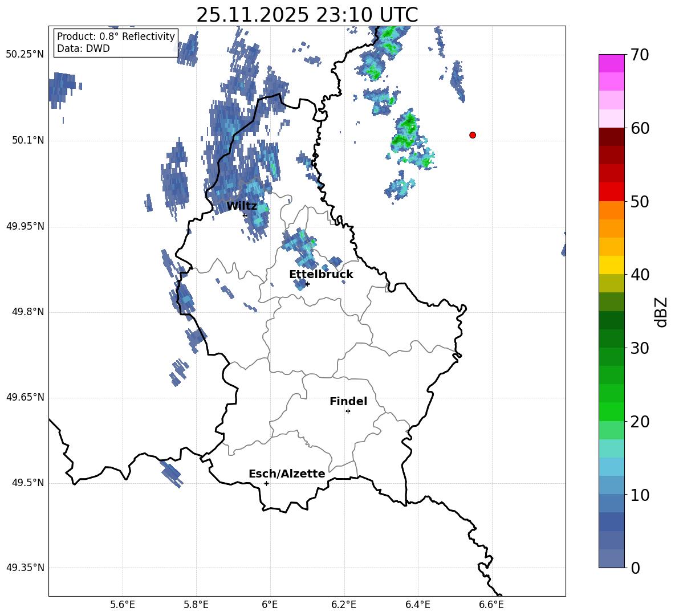Image resolution: width=675 pixels, height=616 pixels.
Task: Click the colorbar tick value 60
Action: 640,128
